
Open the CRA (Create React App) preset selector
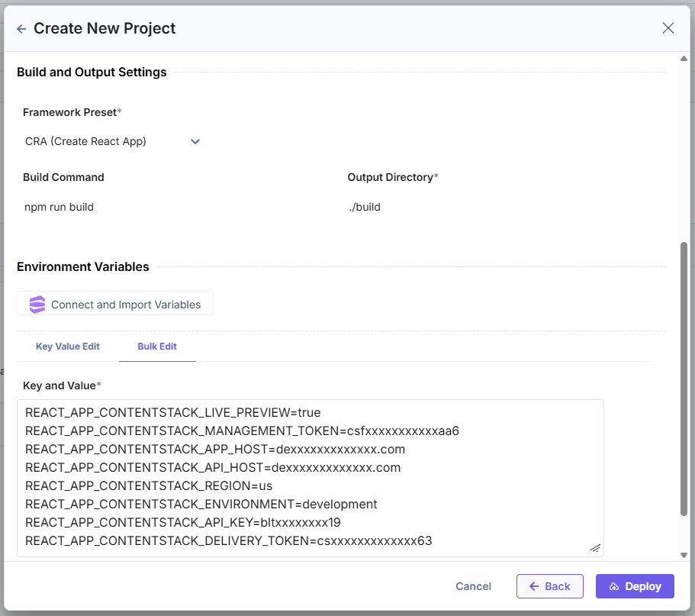[x=86, y=141]
